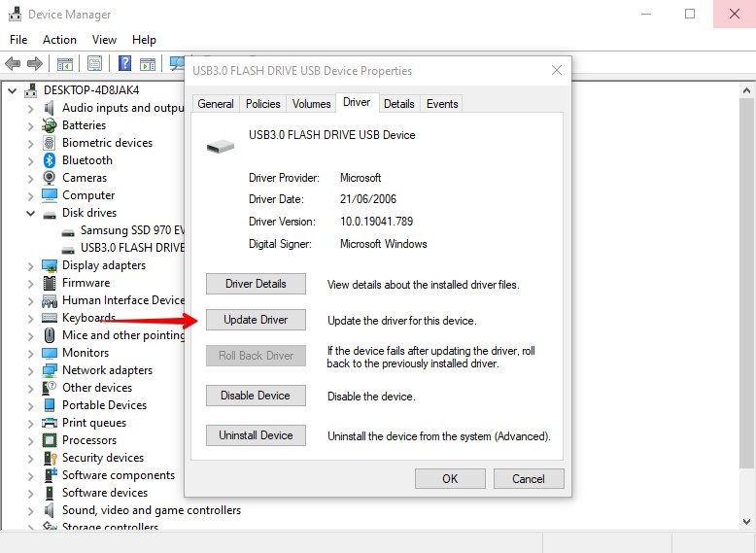Click the device tree scrollbar down arrow

pos(746,521)
